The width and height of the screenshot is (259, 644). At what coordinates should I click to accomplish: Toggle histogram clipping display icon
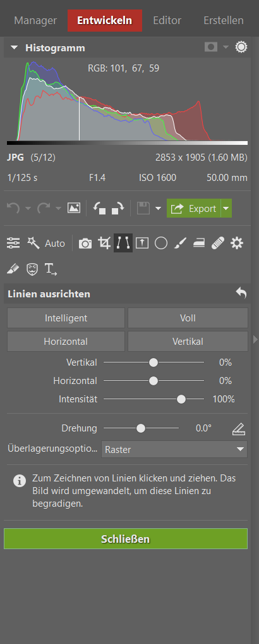click(210, 47)
